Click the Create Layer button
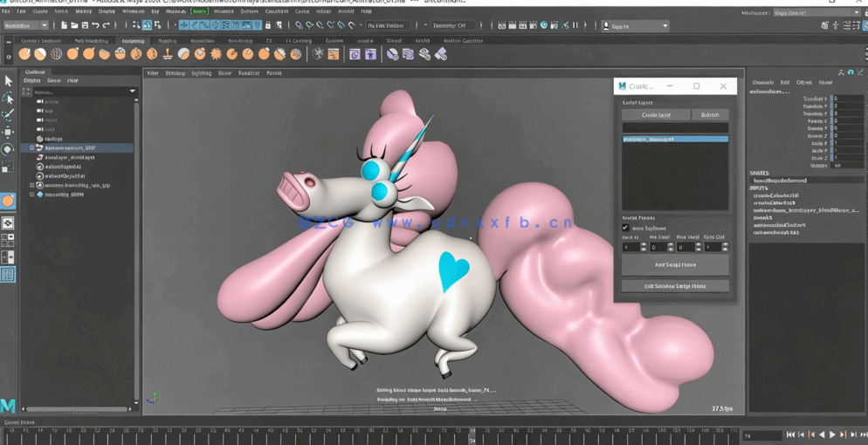Viewport: 868px width, 445px height. (x=656, y=115)
